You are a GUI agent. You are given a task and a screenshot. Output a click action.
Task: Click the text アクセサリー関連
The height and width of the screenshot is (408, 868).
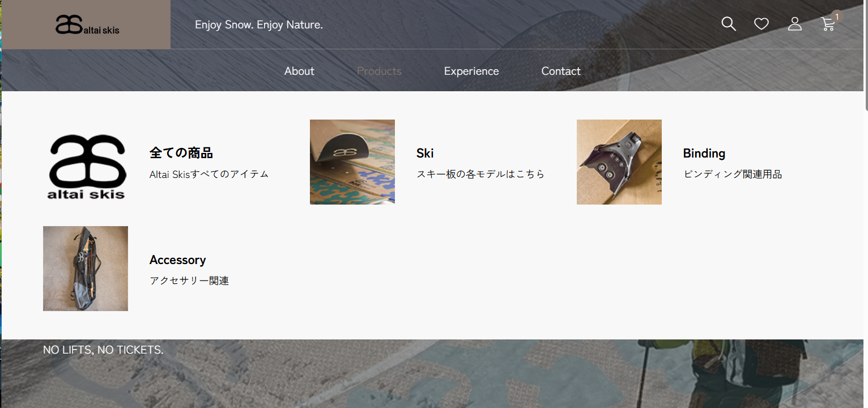tap(189, 280)
